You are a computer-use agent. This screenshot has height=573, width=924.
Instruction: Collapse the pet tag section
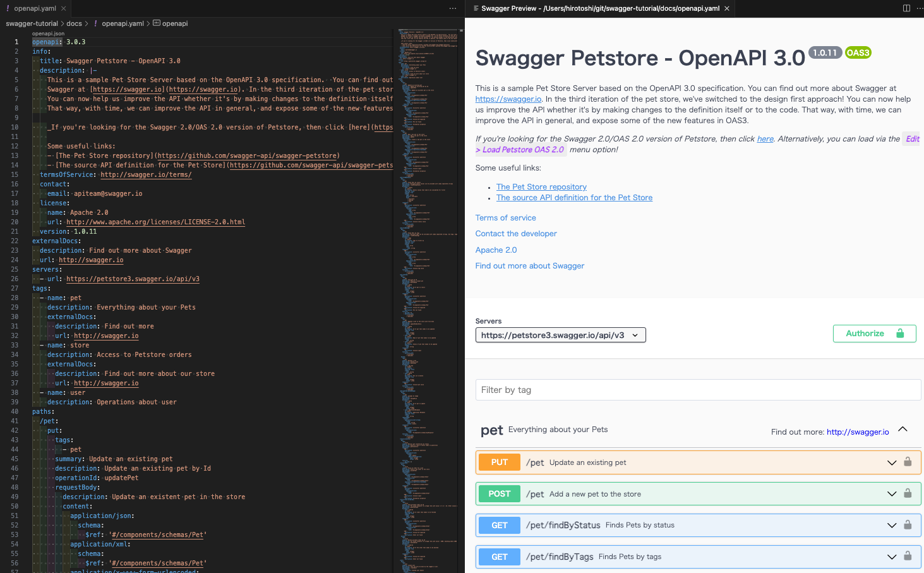[x=903, y=430]
